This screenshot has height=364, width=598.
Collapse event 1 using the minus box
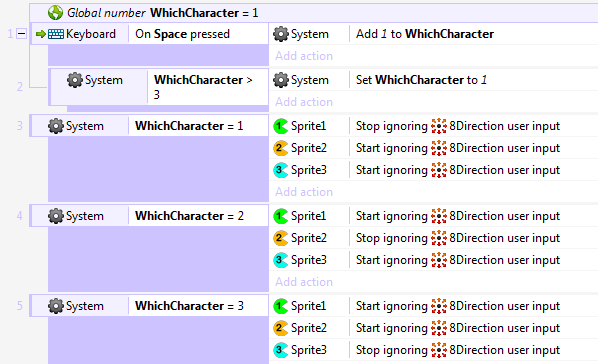tap(21, 34)
